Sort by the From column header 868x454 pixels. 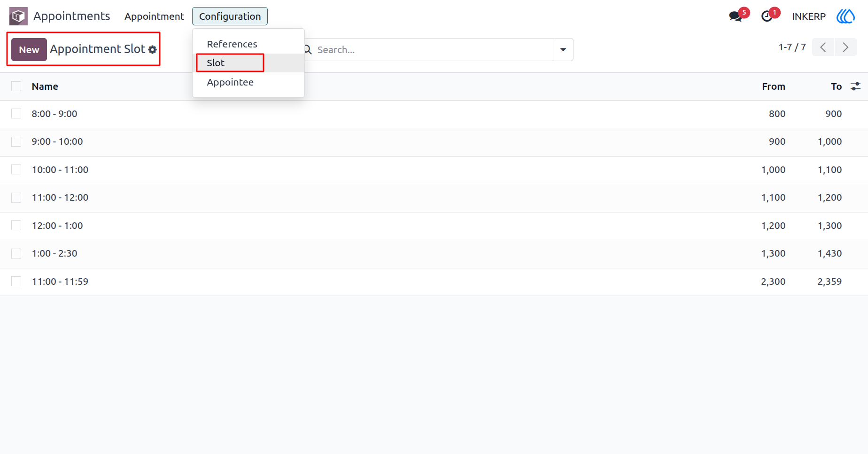point(774,86)
